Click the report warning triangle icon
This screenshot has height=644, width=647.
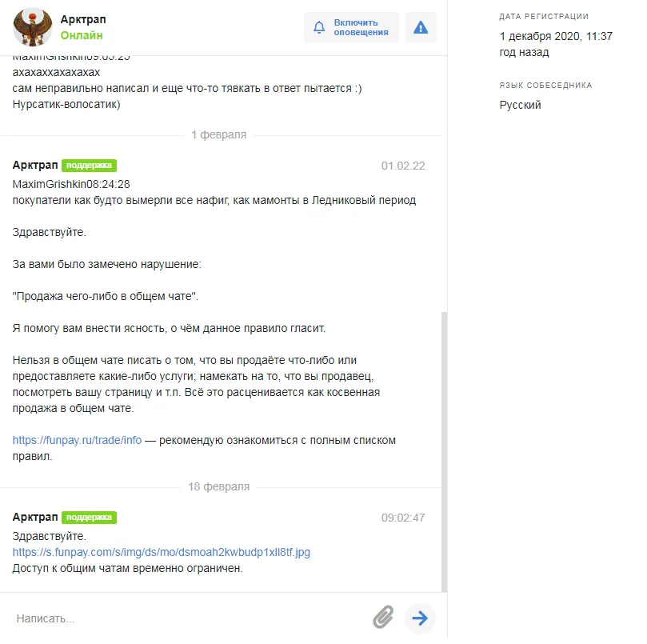click(x=421, y=28)
